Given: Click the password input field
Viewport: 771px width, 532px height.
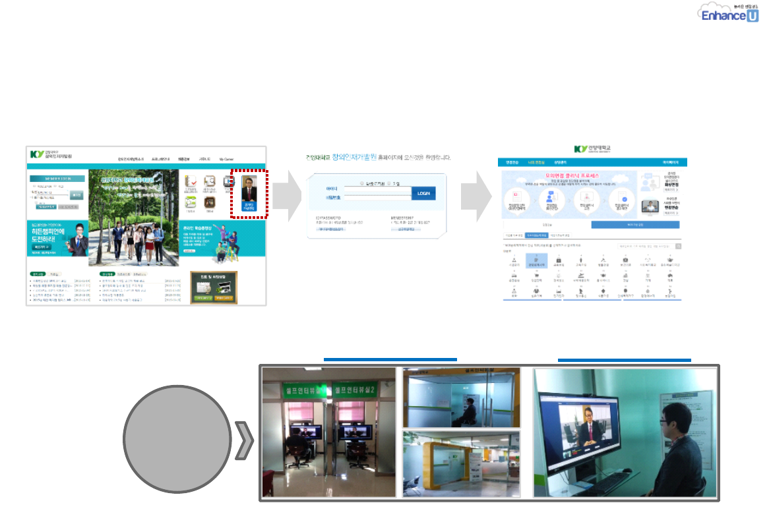Looking at the screenshot, I should (x=379, y=196).
